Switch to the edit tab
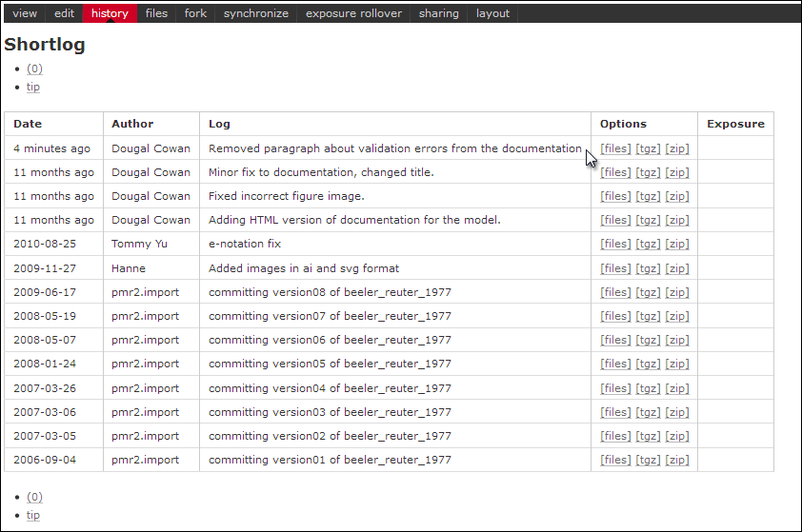 pos(65,13)
